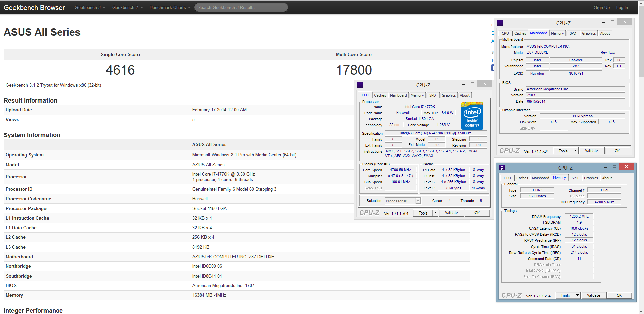Minimize the CPU-Z Mainboard window
Viewport: 644px width, 314px height.
[604, 22]
